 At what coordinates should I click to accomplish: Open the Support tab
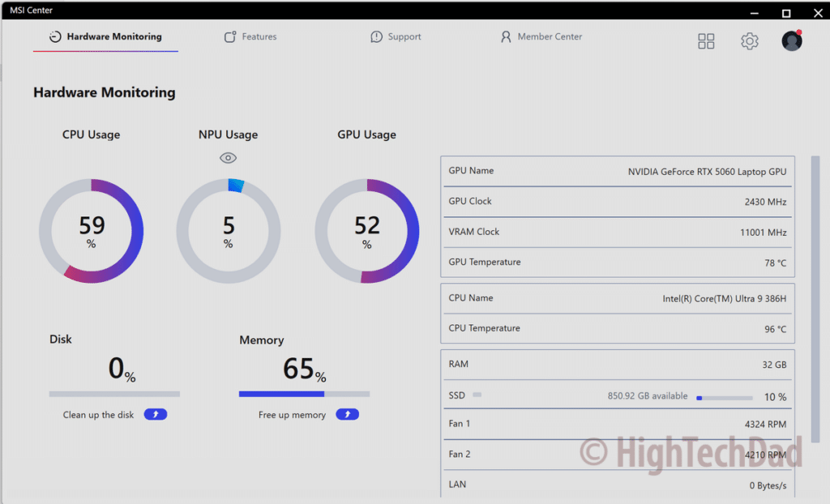(396, 36)
